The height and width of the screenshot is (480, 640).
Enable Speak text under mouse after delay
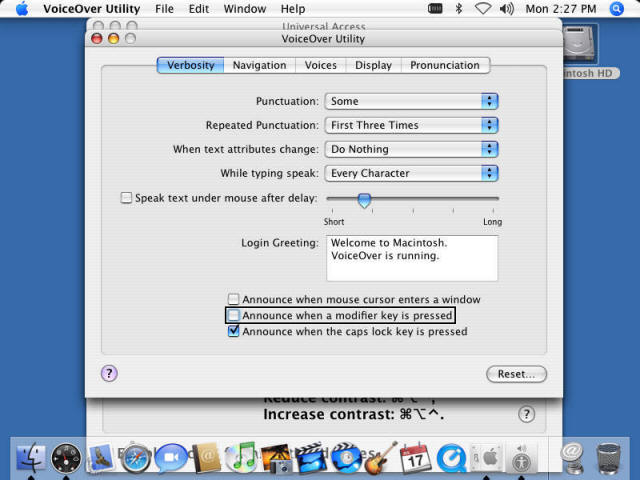[x=126, y=198]
